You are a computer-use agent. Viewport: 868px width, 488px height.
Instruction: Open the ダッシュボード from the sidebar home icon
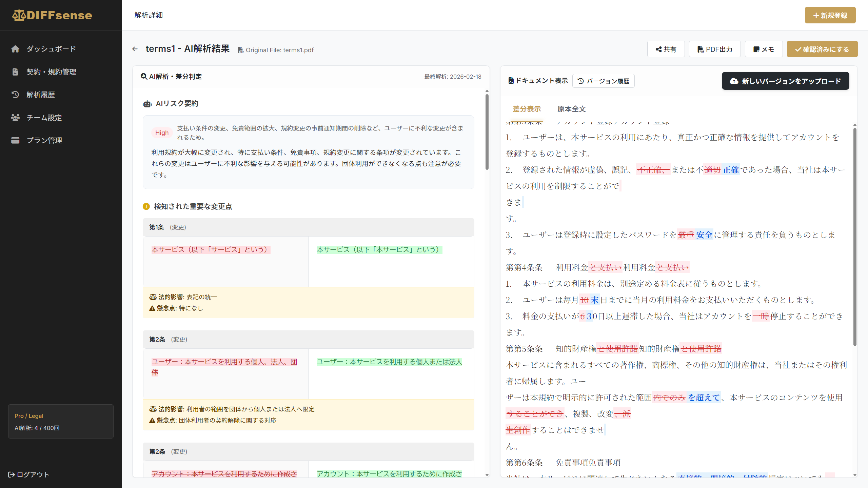coord(16,49)
